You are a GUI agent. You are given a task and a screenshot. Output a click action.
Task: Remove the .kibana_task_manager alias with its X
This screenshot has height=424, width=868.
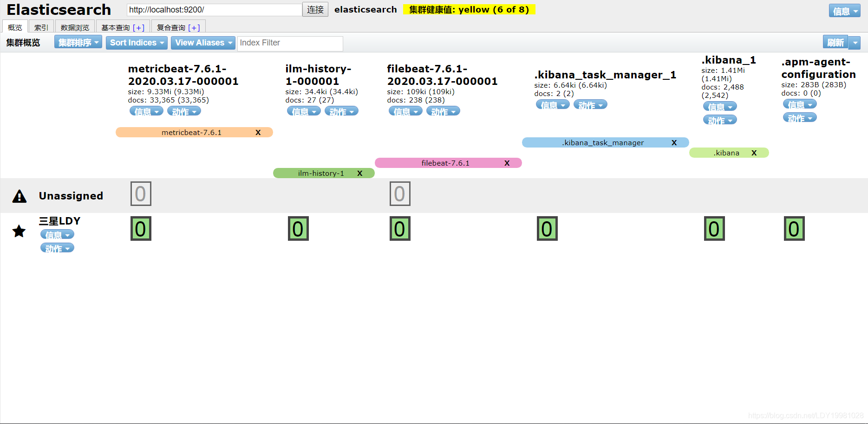pyautogui.click(x=674, y=143)
